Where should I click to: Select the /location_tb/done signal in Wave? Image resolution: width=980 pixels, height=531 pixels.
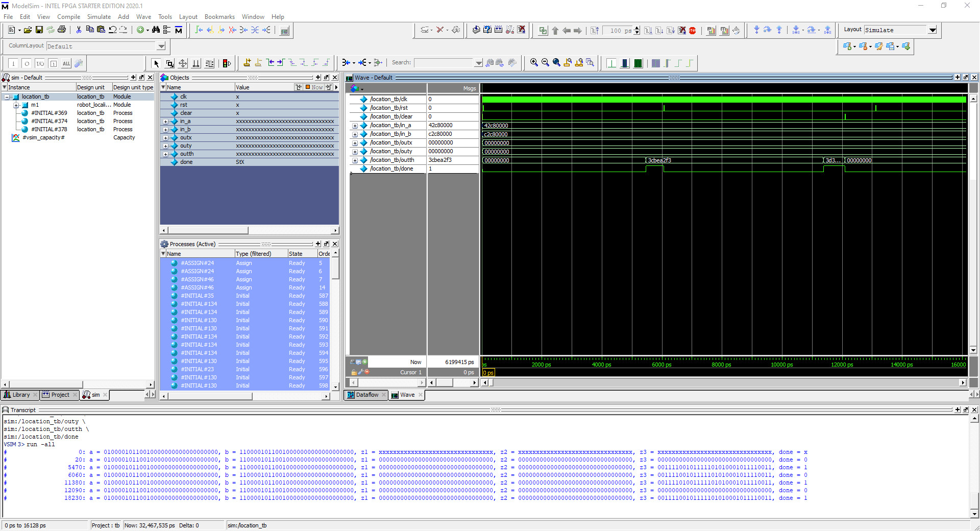coord(391,169)
